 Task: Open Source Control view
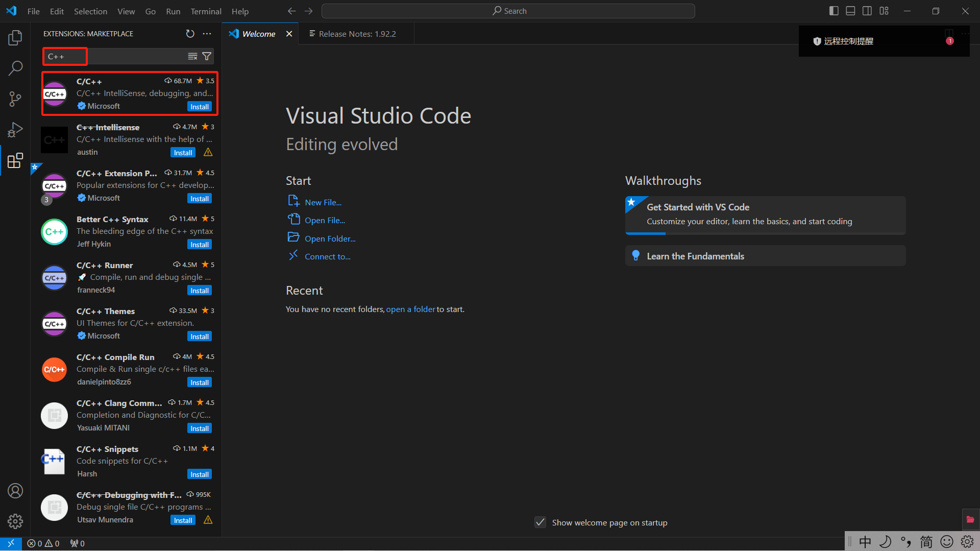click(15, 99)
